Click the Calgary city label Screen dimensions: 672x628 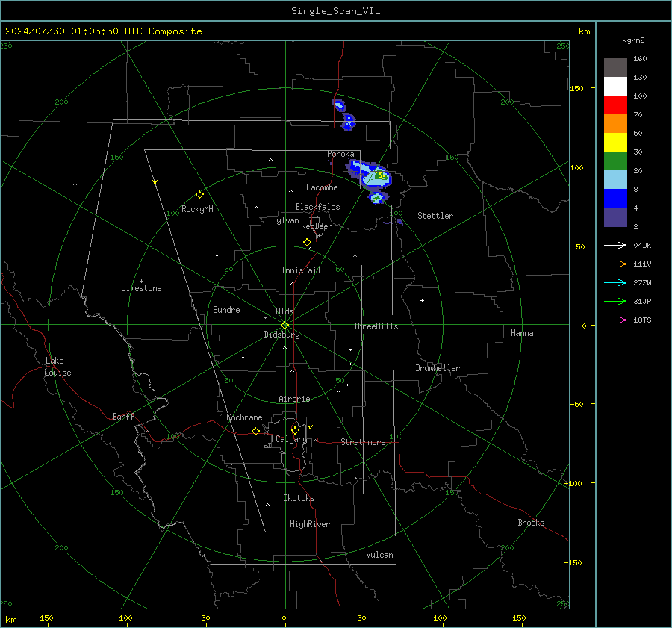(x=291, y=439)
